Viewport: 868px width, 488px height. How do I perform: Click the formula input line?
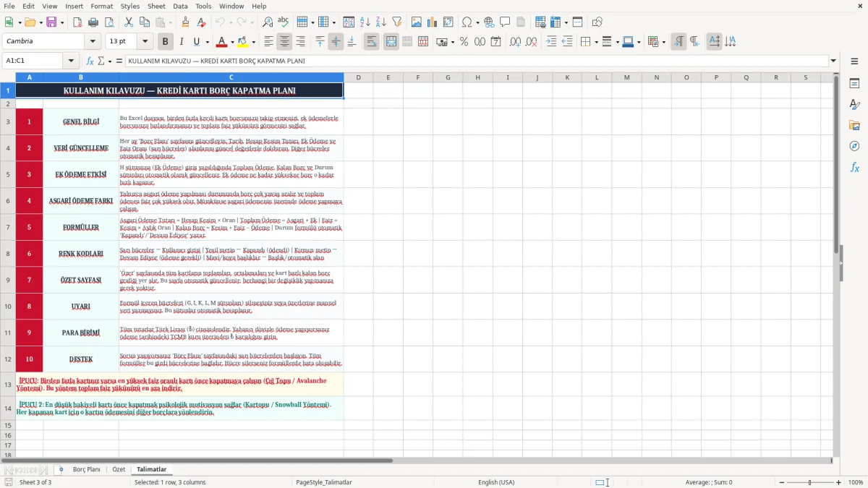(x=477, y=61)
